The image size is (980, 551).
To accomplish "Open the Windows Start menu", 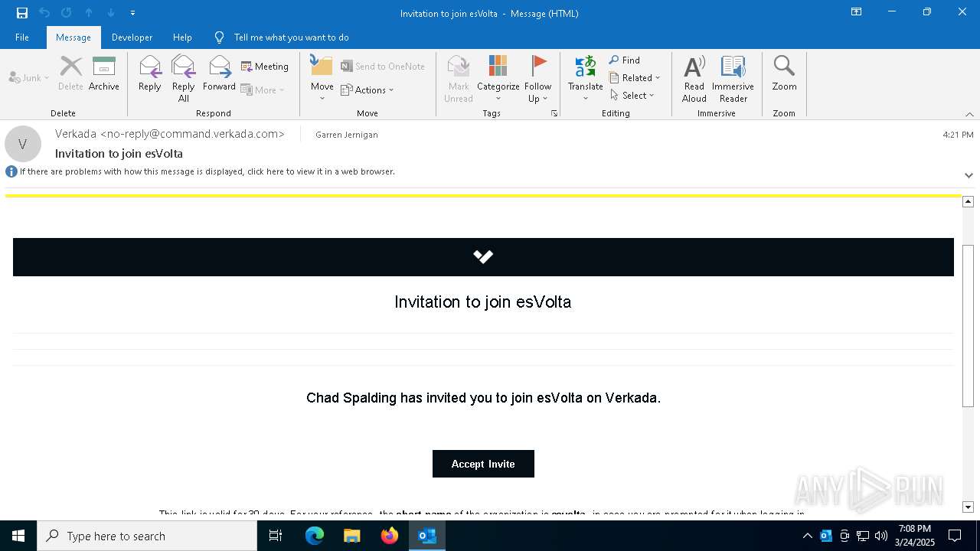I will point(18,536).
